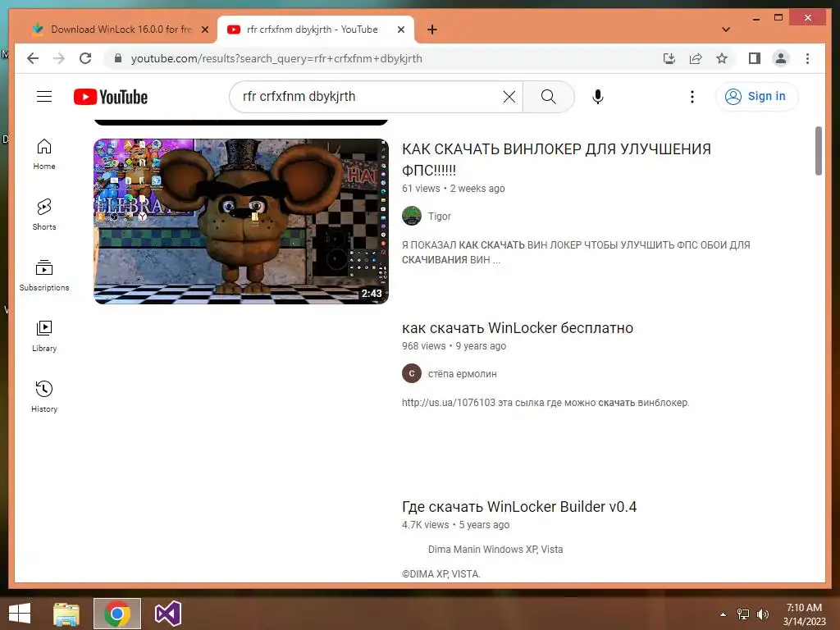This screenshot has height=630, width=840.
Task: Click the magnifier search button
Action: tap(548, 97)
